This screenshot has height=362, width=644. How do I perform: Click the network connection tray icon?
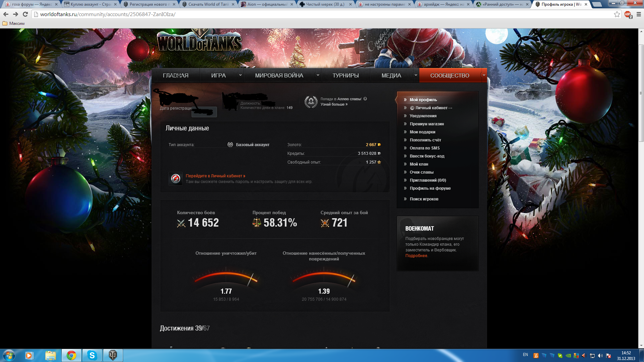592,356
